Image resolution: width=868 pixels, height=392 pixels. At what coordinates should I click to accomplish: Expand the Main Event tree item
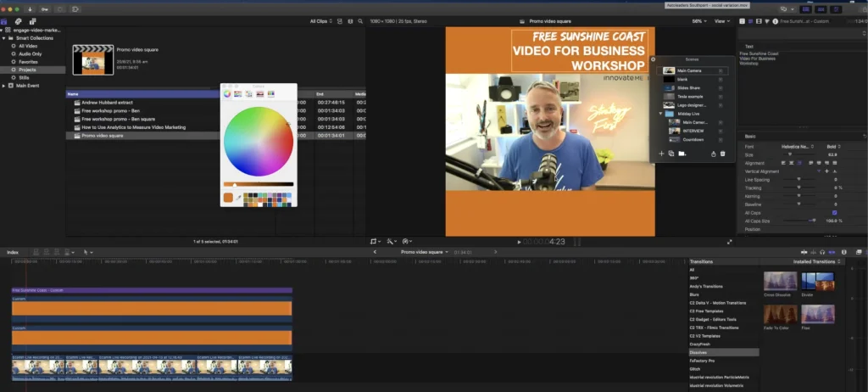coord(4,86)
